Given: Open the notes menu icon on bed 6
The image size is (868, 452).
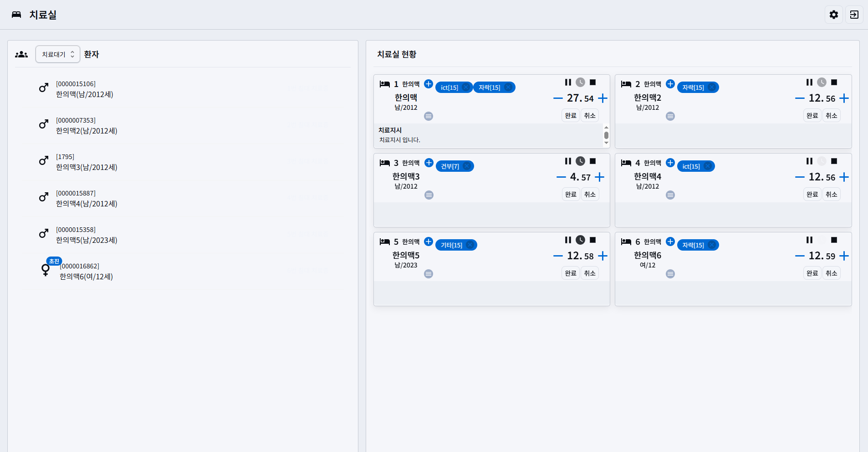Looking at the screenshot, I should coord(670,274).
